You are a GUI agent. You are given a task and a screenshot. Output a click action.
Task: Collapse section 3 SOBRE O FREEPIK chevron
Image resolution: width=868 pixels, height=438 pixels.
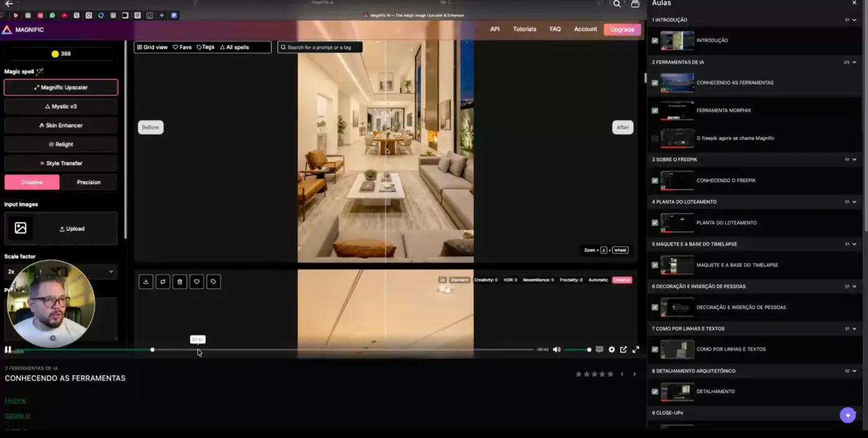(x=854, y=159)
